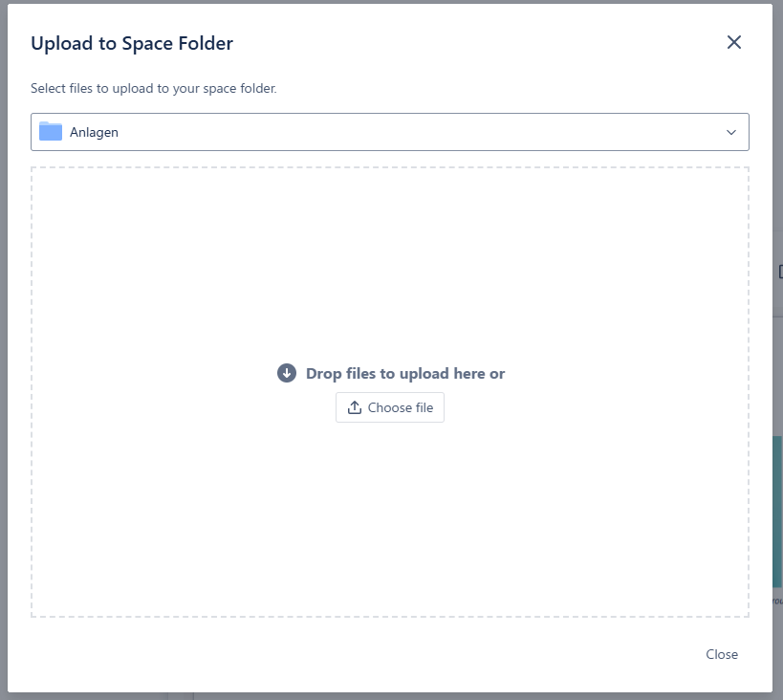Click the blue folder icon beside Anlagen
Screen dimensions: 783x700
click(51, 132)
